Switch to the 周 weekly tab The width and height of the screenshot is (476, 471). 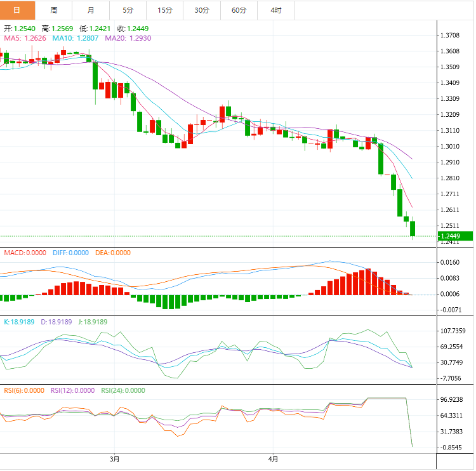point(54,10)
